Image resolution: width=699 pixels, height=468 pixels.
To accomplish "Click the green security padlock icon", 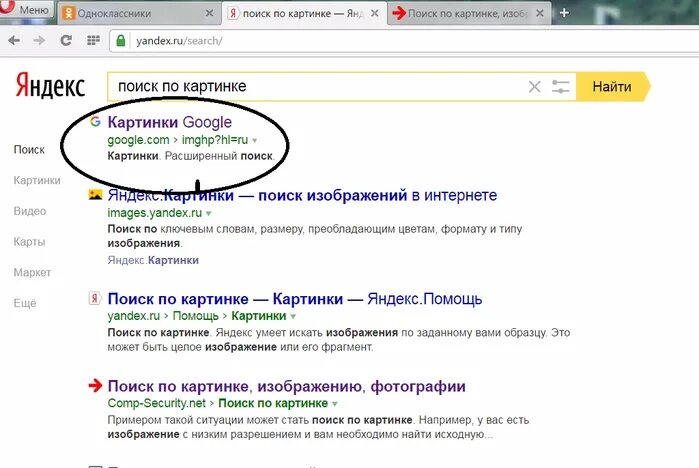I will point(120,41).
